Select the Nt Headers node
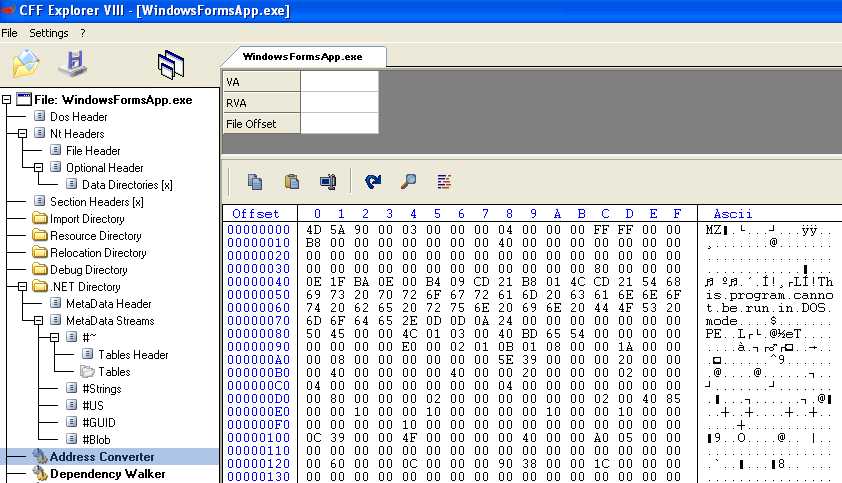Screen dimensions: 842x483 [77, 134]
